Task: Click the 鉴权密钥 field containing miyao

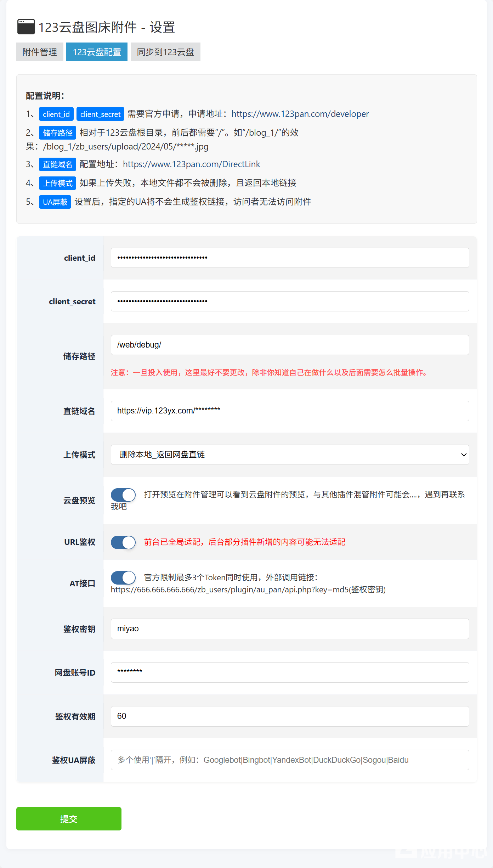Action: (290, 629)
